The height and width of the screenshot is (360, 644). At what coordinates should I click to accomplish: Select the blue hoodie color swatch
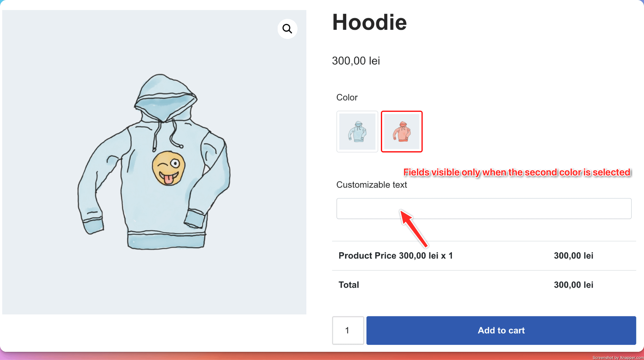[x=357, y=131]
